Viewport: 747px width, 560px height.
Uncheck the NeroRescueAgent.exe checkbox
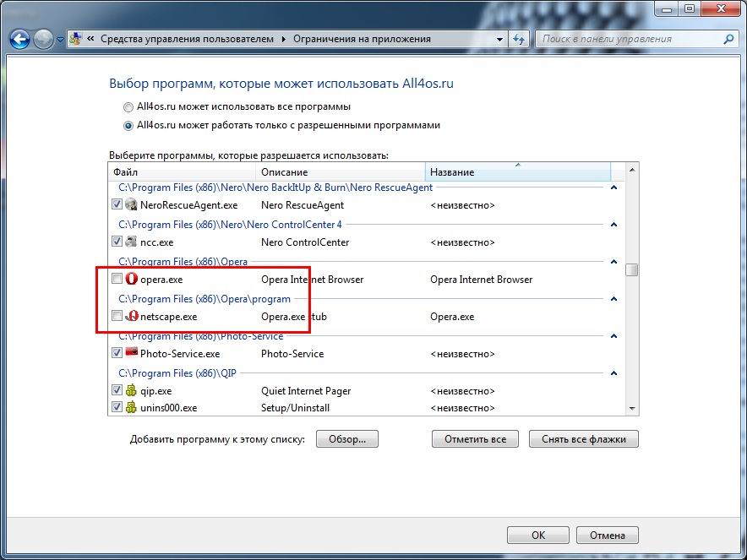tap(117, 204)
